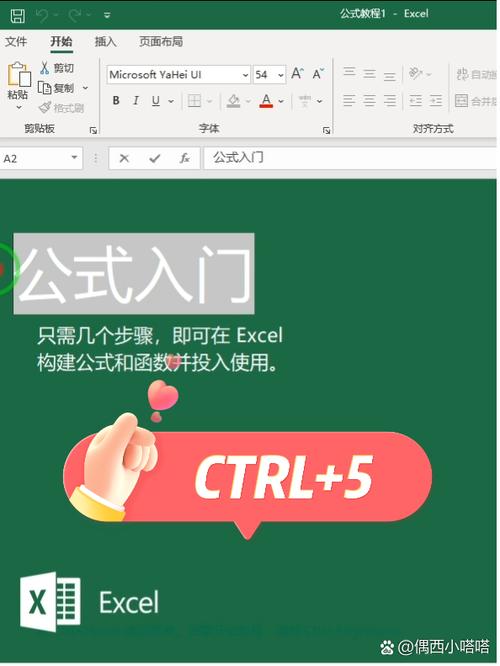500x666 pixels.
Task: Click the text 构建公式和函数并投入使用。
Action: 158,362
